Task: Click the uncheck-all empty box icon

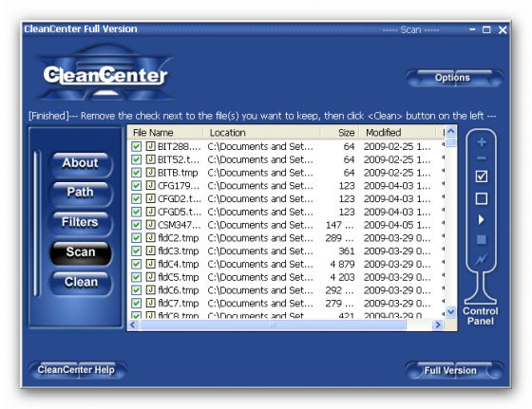Action: [482, 198]
